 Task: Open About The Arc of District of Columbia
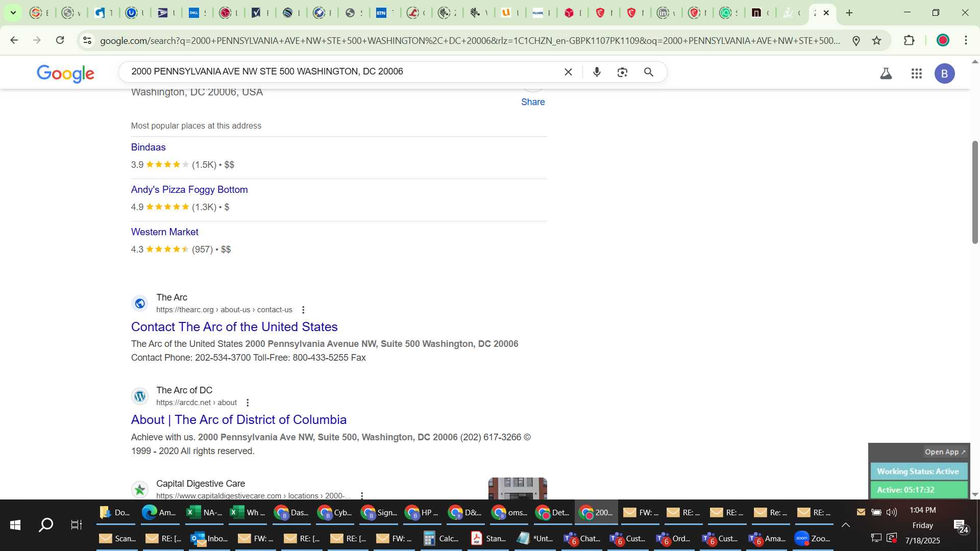coord(239,420)
